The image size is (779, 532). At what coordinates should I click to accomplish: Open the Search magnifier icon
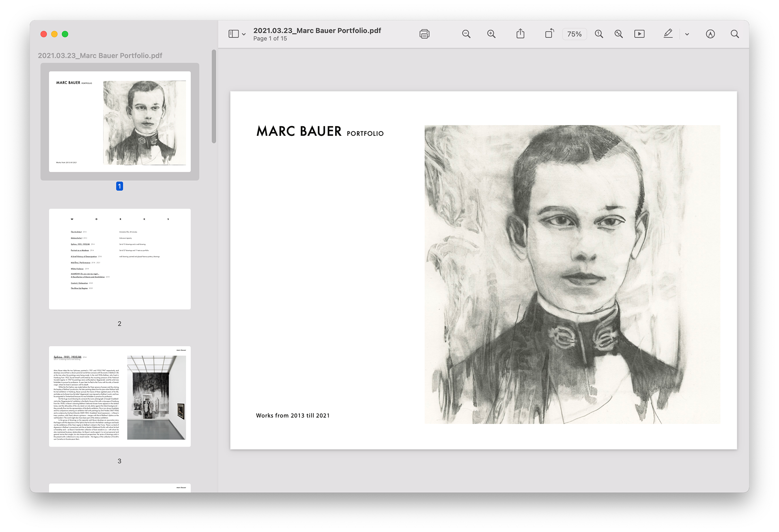tap(735, 34)
